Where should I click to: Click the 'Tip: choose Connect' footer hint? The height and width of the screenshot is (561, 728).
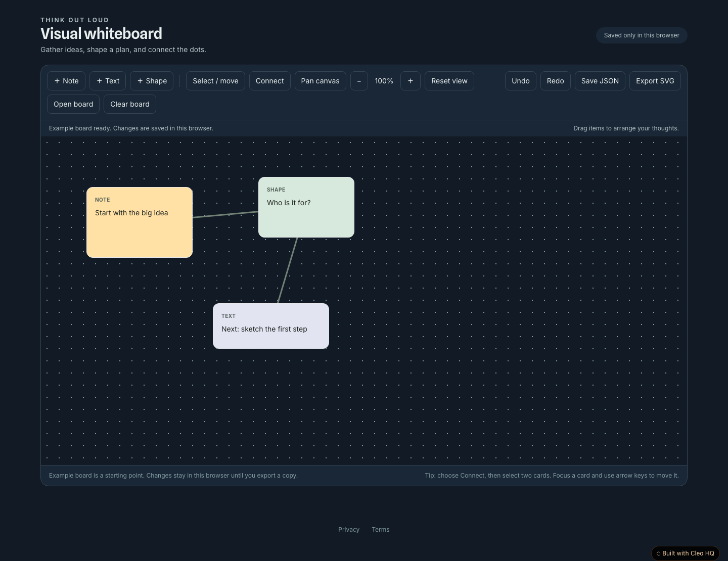tap(552, 476)
